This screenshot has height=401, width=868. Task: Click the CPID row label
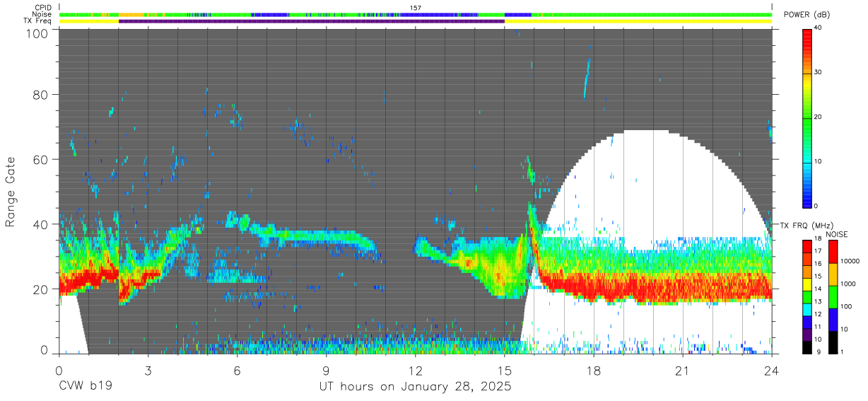click(x=44, y=8)
